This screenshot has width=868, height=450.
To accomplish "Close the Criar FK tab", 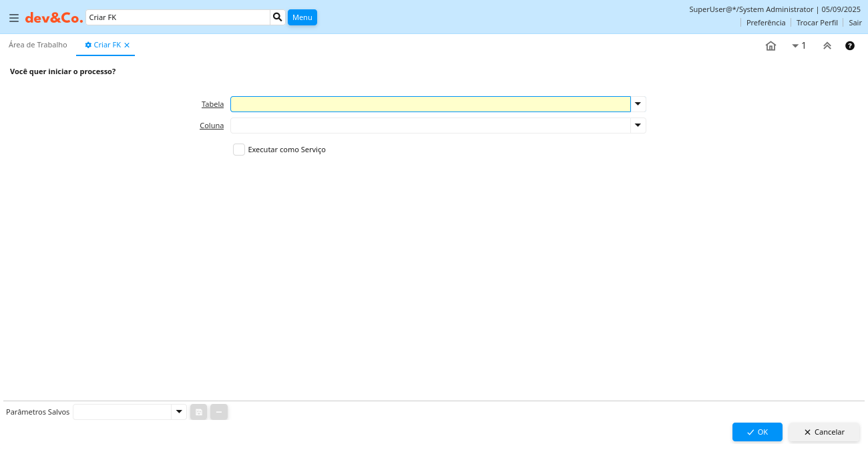I will coord(127,45).
